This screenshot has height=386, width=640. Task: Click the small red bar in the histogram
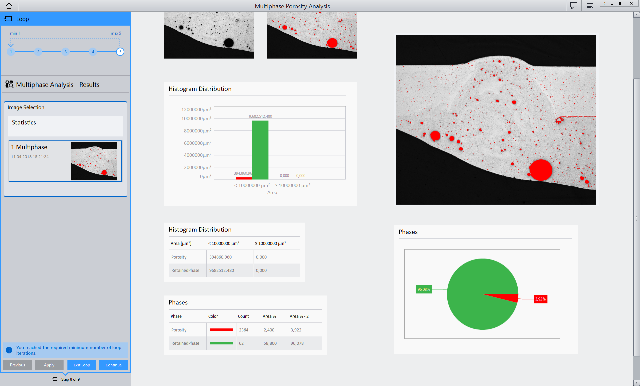(244, 178)
